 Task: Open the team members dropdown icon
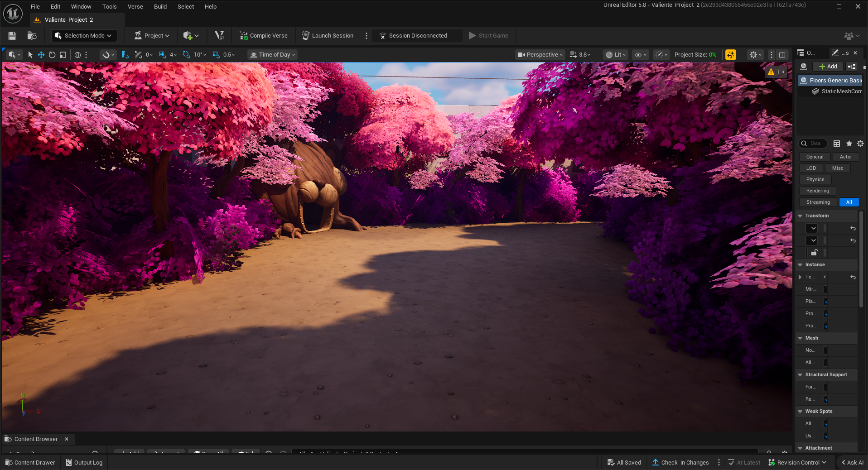[852, 36]
